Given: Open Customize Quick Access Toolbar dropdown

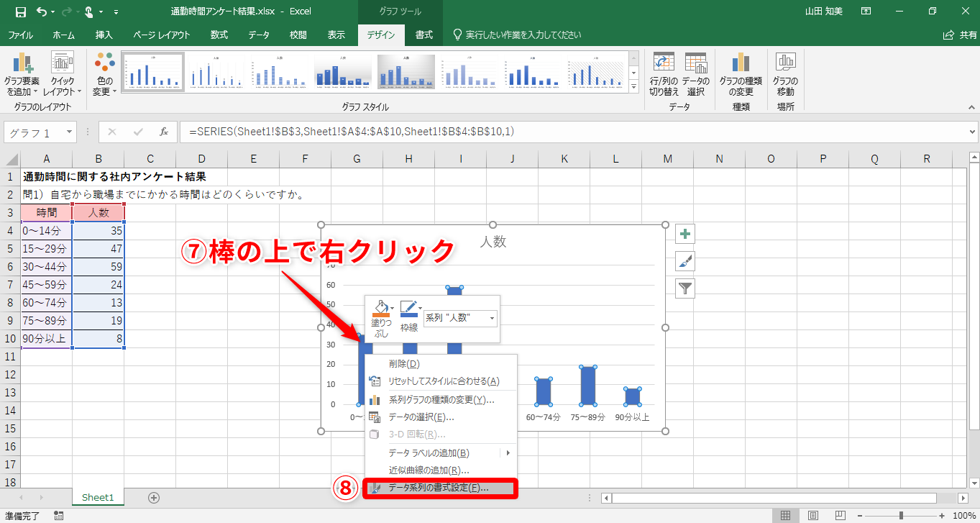Looking at the screenshot, I should click(x=116, y=12).
